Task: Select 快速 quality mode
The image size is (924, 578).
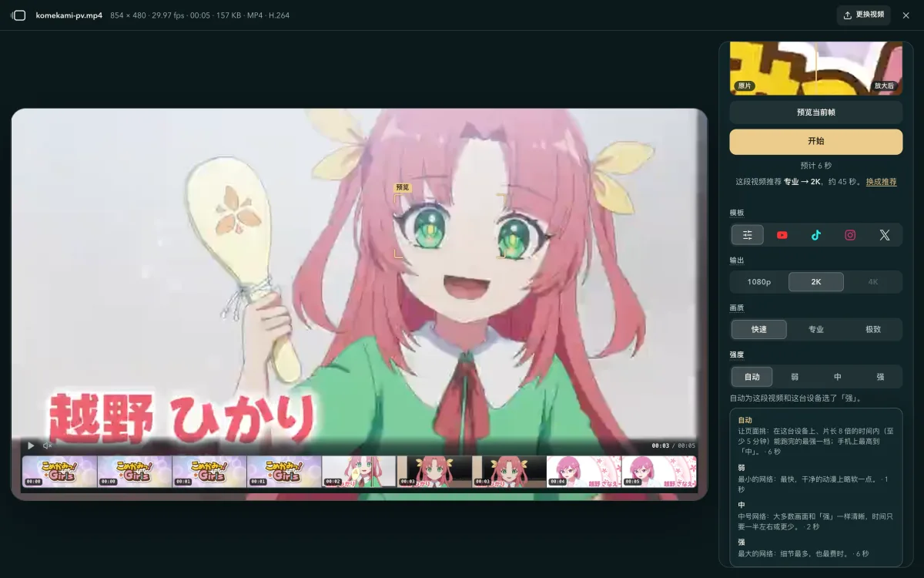Action: (759, 330)
